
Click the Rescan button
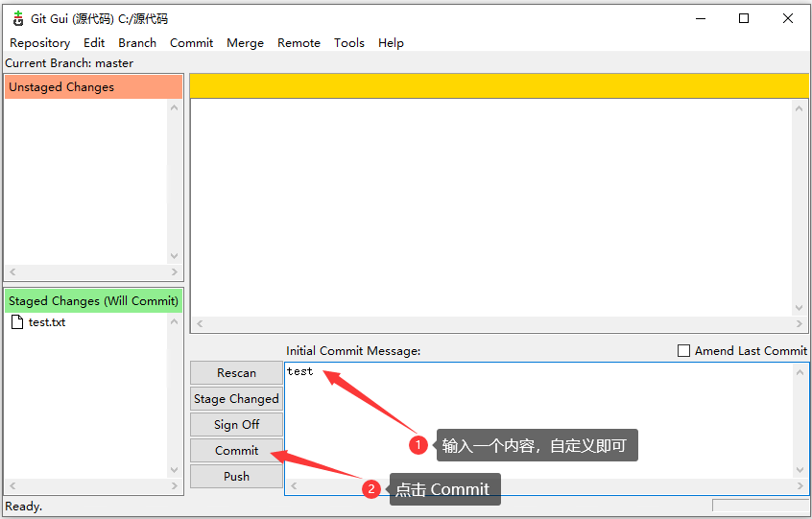click(237, 373)
